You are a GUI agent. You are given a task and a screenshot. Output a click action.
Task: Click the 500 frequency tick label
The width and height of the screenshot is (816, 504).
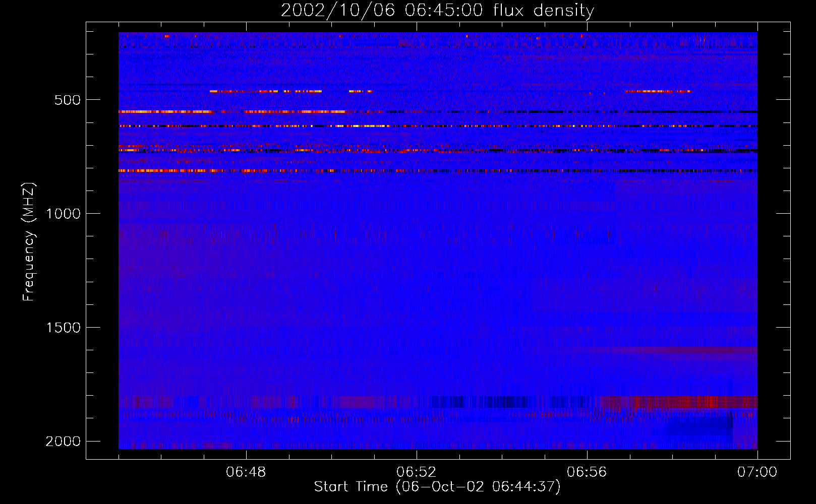(68, 100)
